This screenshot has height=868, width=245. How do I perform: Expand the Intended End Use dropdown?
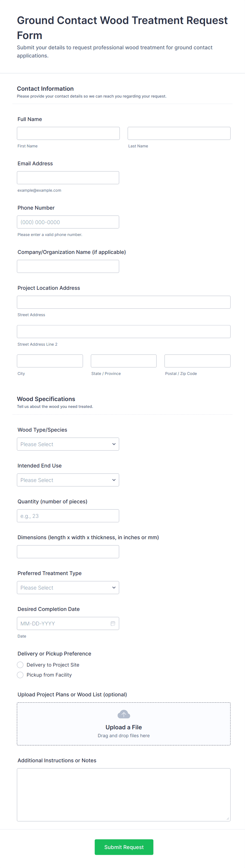coord(68,480)
